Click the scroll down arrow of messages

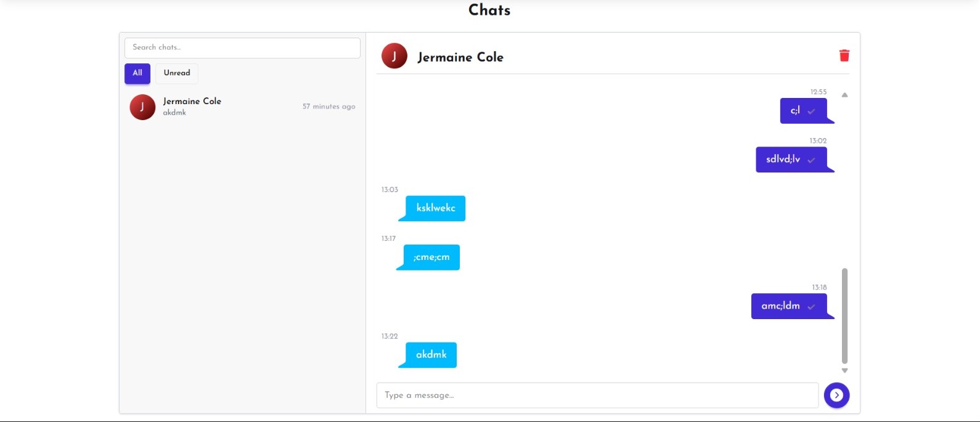point(845,371)
